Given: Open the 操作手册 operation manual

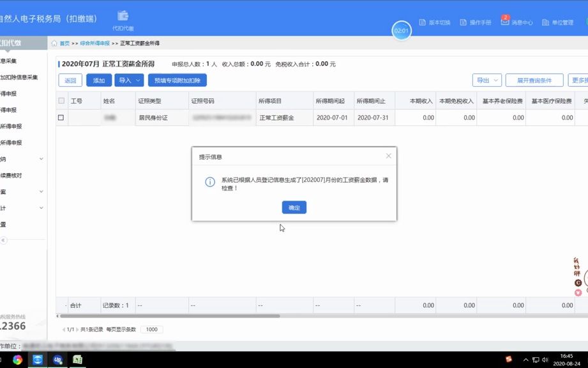Looking at the screenshot, I should click(x=475, y=21).
